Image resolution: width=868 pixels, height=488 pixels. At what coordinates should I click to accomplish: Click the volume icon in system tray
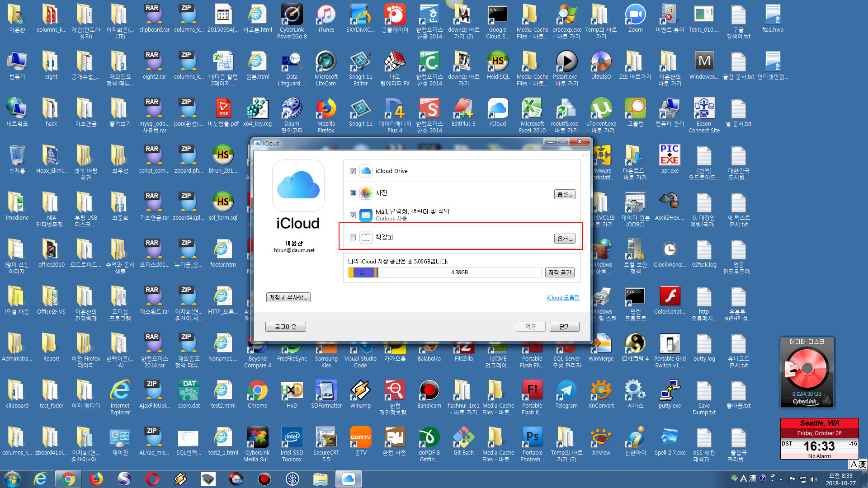point(814,479)
